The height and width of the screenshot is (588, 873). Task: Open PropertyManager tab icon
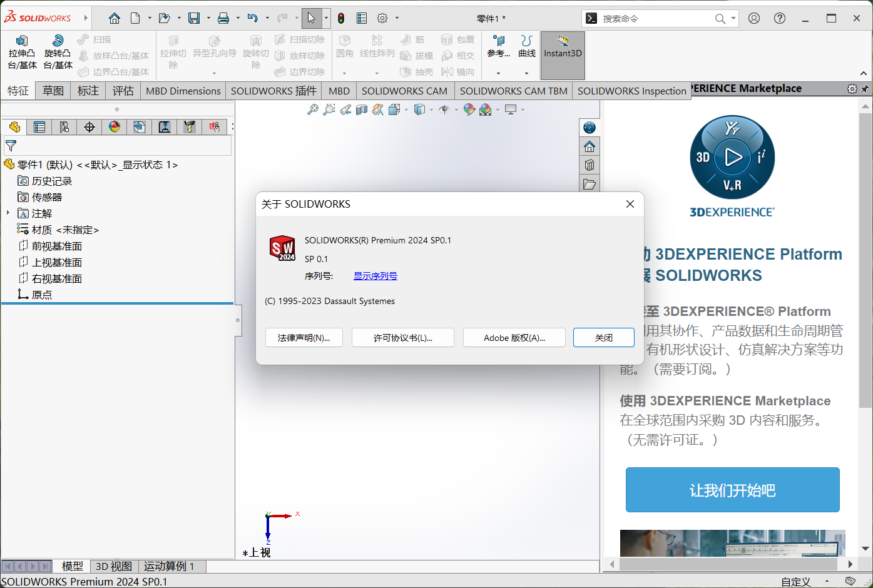tap(39, 127)
